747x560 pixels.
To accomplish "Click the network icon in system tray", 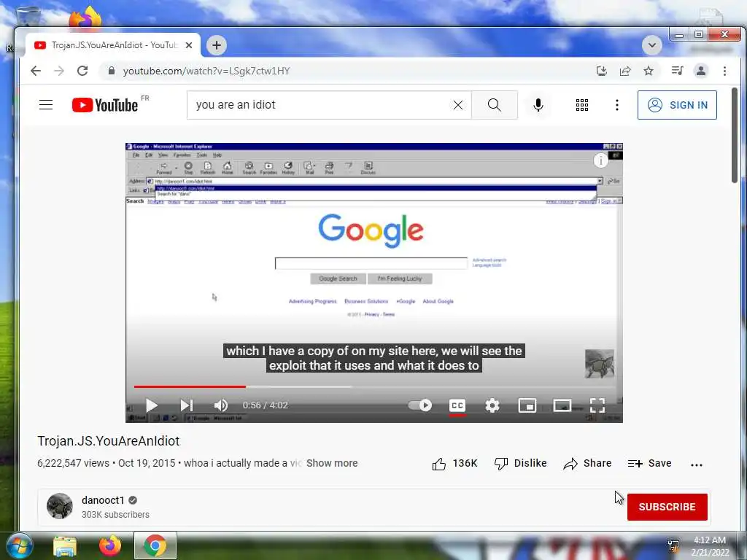I will click(x=673, y=546).
